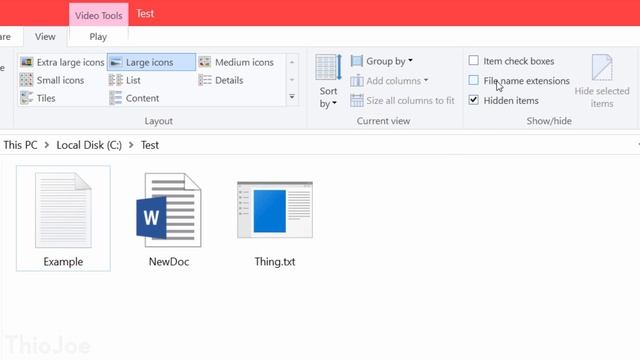Viewport: 640px width, 360px height.
Task: Expand the layout gallery more arrow
Action: pos(292,97)
